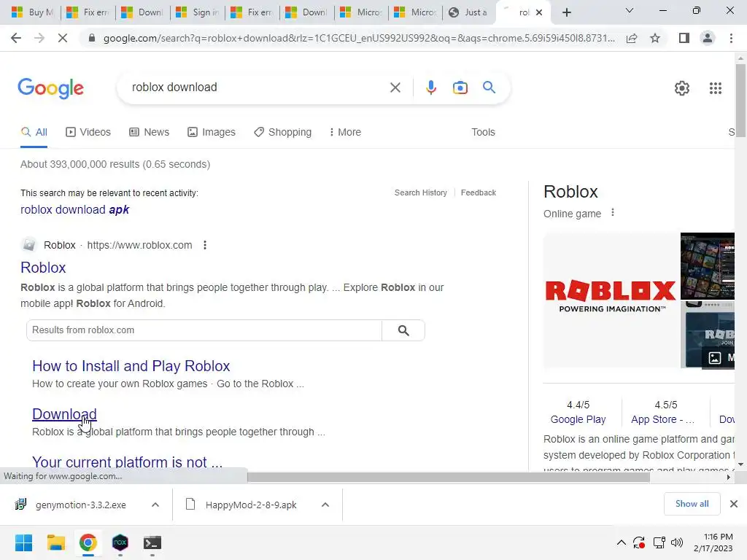Image resolution: width=747 pixels, height=560 pixels.
Task: Open the Download sitelink
Action: [64, 414]
